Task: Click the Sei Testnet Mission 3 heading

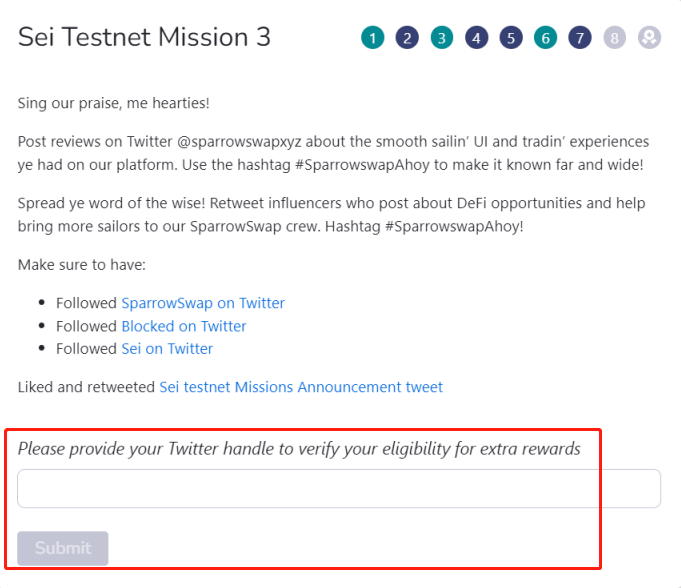Action: 144,37
